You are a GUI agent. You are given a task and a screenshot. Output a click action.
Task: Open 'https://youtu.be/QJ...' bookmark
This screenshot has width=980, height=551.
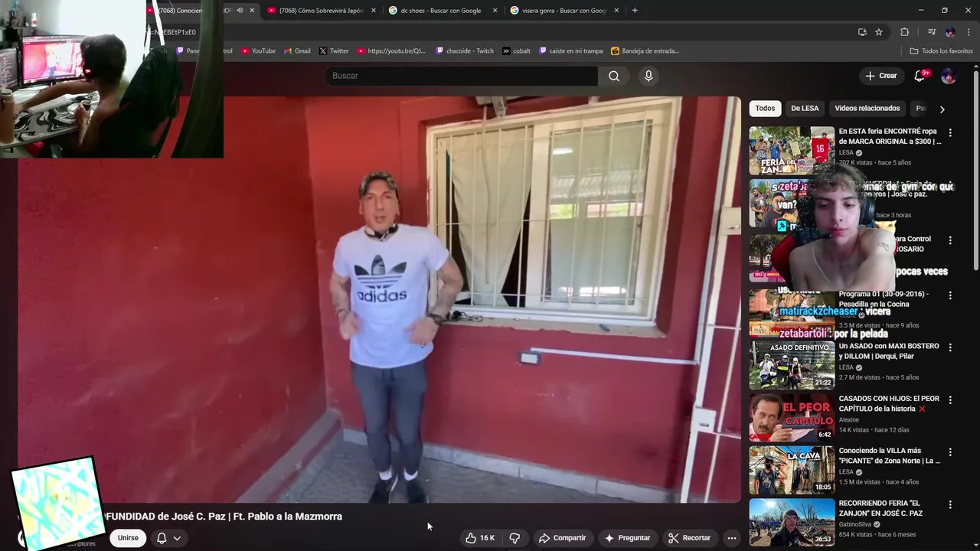(x=391, y=51)
